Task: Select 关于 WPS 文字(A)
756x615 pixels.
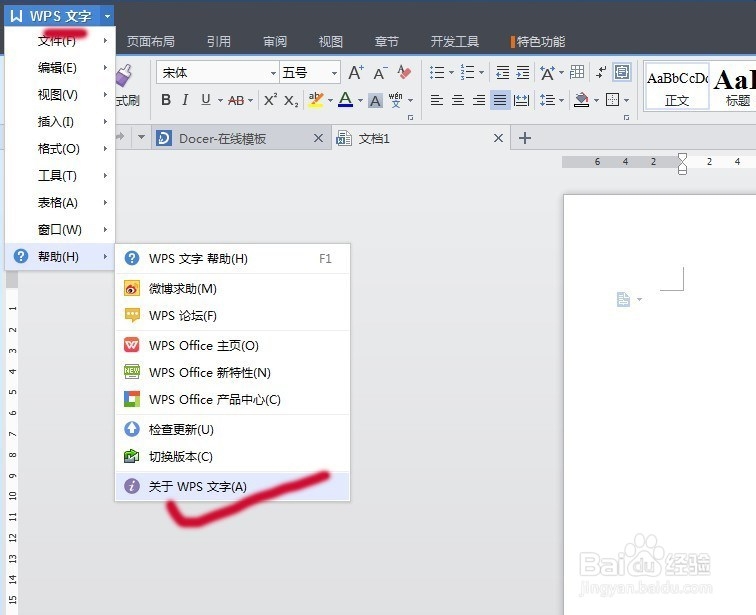Action: [232, 486]
